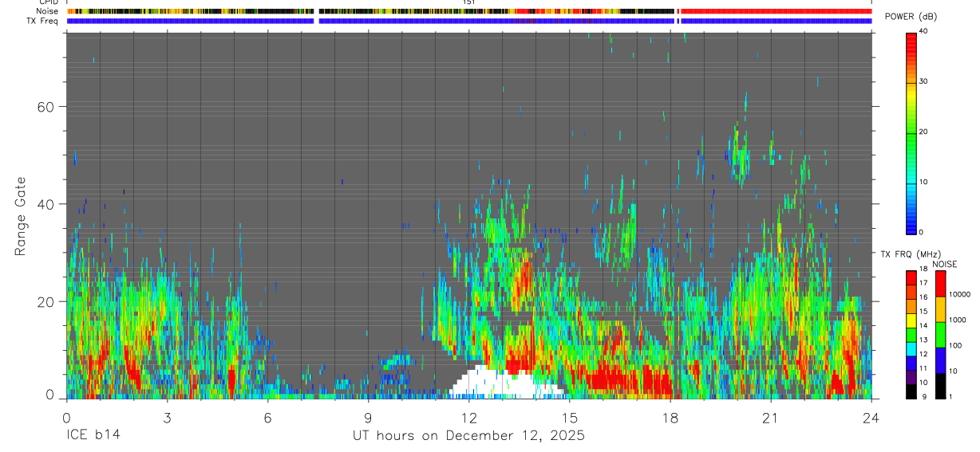Screen dimensions: 980x452
Task: Click the NOISE color scale bar
Action: click(940, 334)
